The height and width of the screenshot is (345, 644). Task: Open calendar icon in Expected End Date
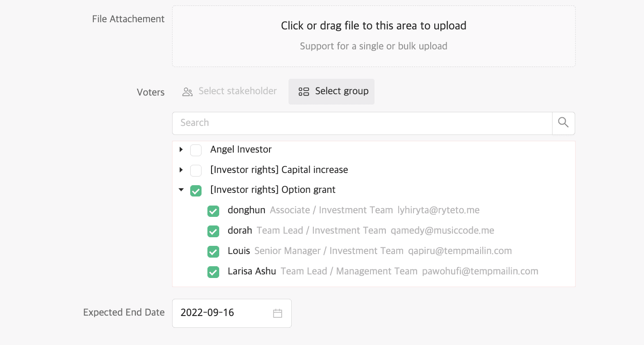pos(278,313)
